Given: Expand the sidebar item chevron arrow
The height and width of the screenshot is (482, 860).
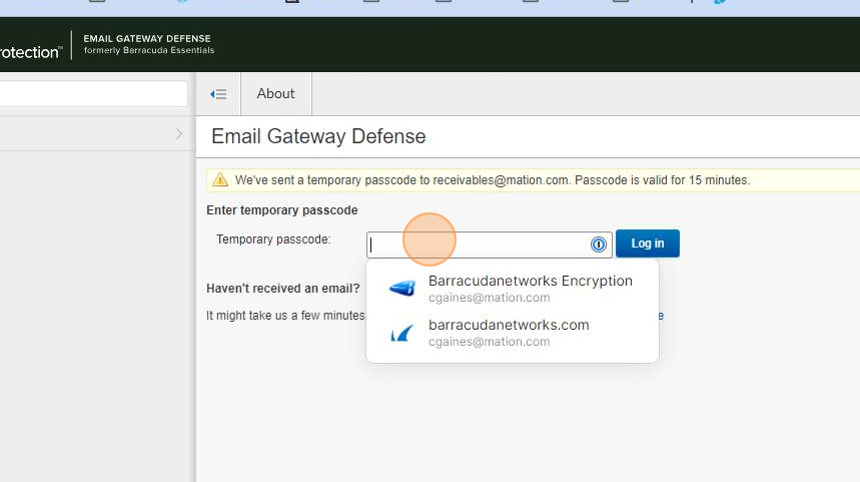Looking at the screenshot, I should [x=179, y=134].
